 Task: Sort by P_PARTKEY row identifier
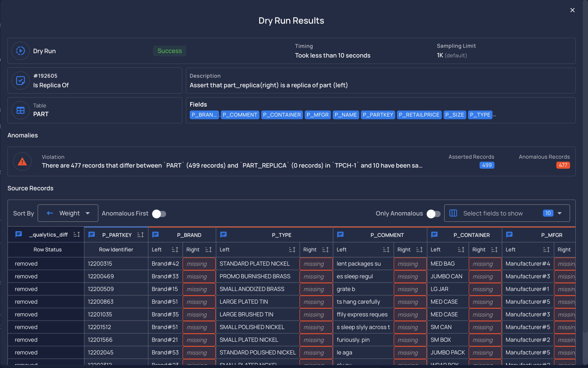click(140, 235)
